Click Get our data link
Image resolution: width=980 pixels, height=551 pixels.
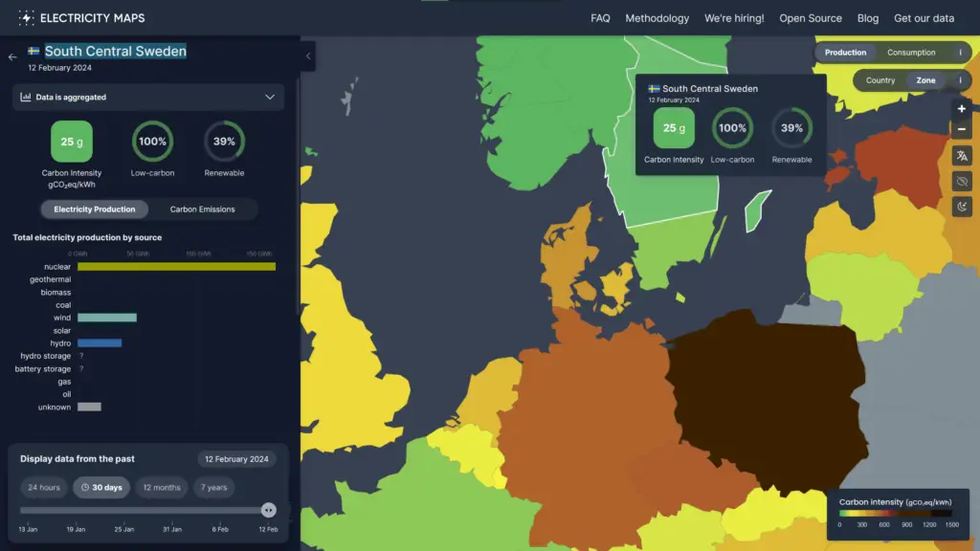coord(924,18)
